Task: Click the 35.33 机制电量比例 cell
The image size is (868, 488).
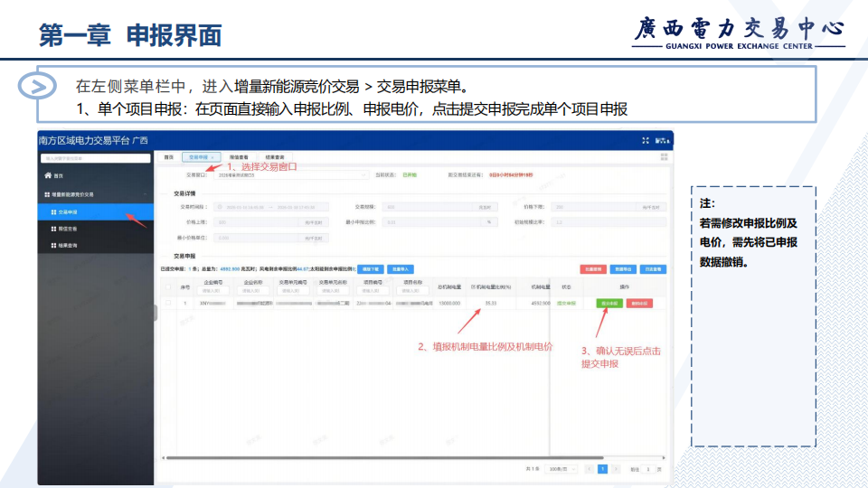Action: 491,304
